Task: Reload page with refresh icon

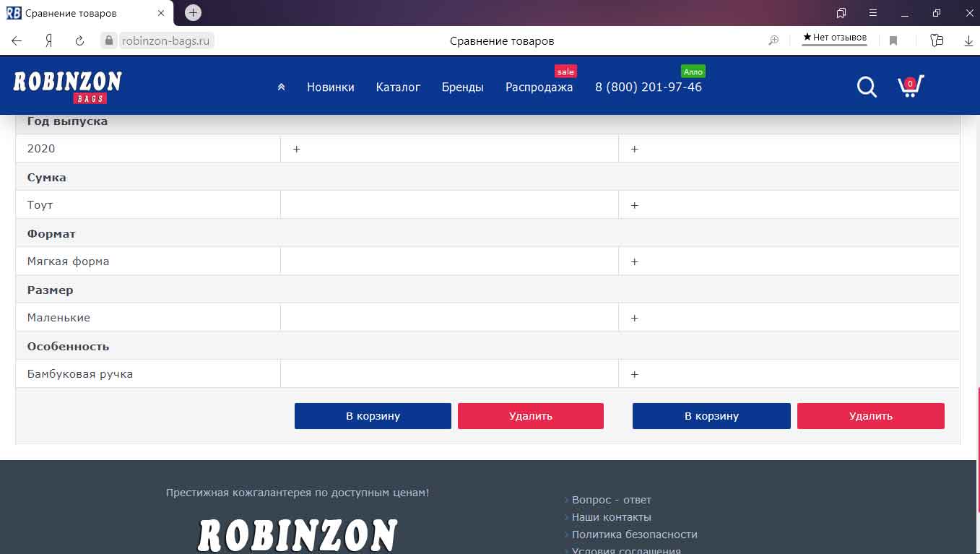Action: [80, 41]
